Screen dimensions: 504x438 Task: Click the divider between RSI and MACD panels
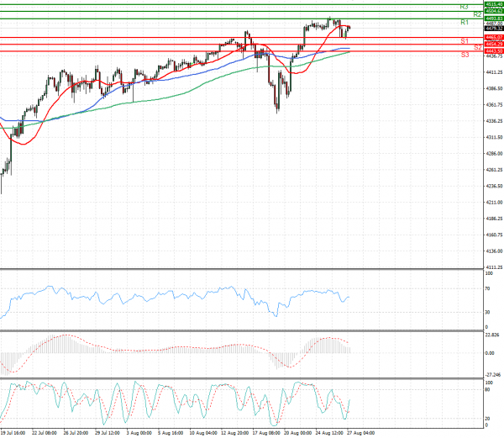click(x=242, y=331)
